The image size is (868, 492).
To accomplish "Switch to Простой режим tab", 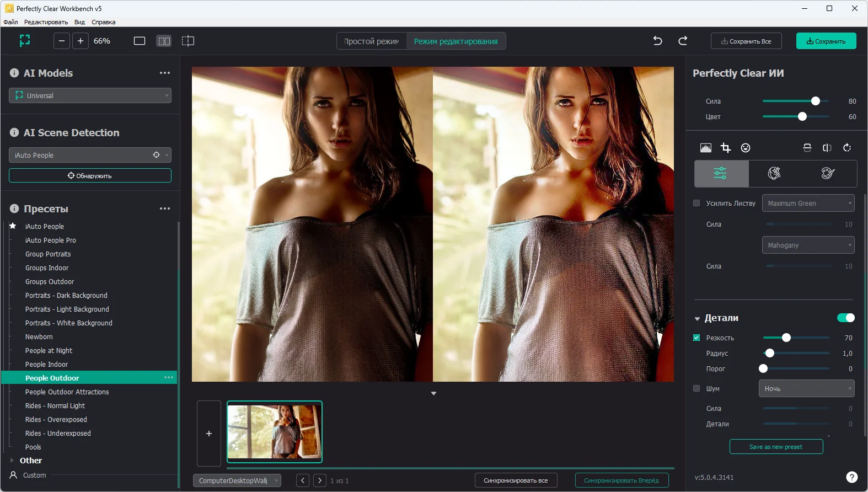I will pos(371,41).
